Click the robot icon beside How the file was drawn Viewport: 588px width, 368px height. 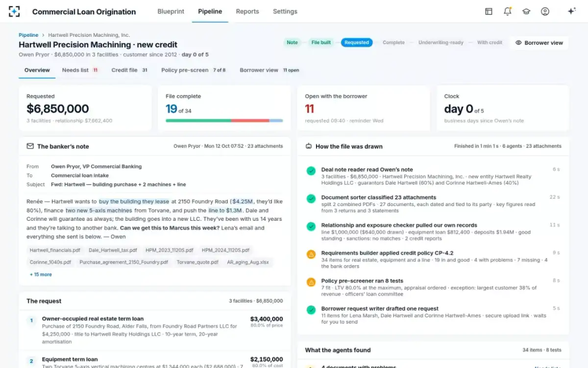tap(309, 146)
